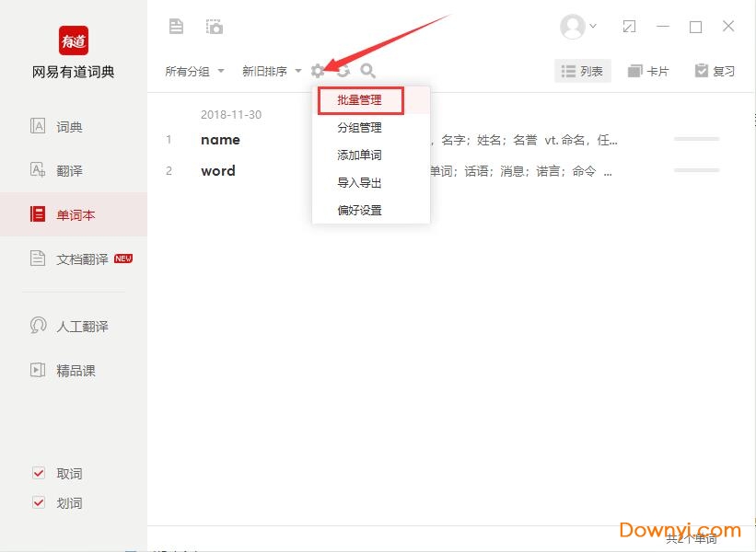The image size is (756, 552).
Task: Choose 导入导出 menu item
Action: (x=359, y=183)
